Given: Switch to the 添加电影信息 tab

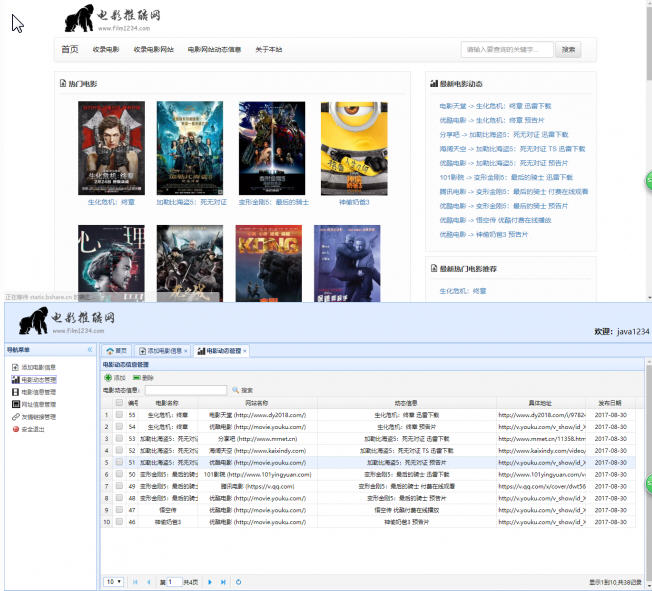Looking at the screenshot, I should 163,351.
